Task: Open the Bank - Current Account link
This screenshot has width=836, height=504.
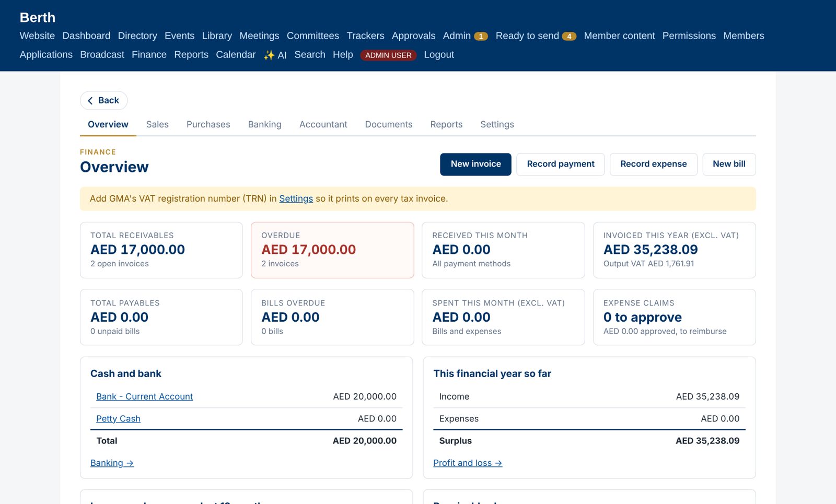Action: tap(145, 396)
